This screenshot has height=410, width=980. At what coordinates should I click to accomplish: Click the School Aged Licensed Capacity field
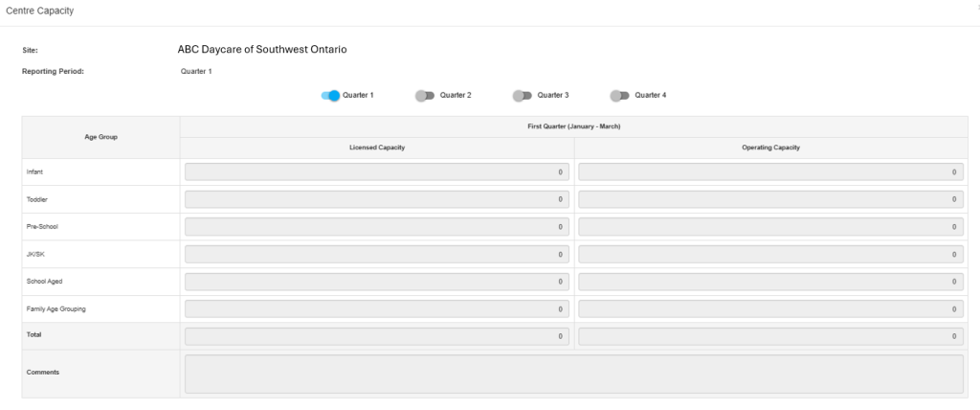[377, 282]
